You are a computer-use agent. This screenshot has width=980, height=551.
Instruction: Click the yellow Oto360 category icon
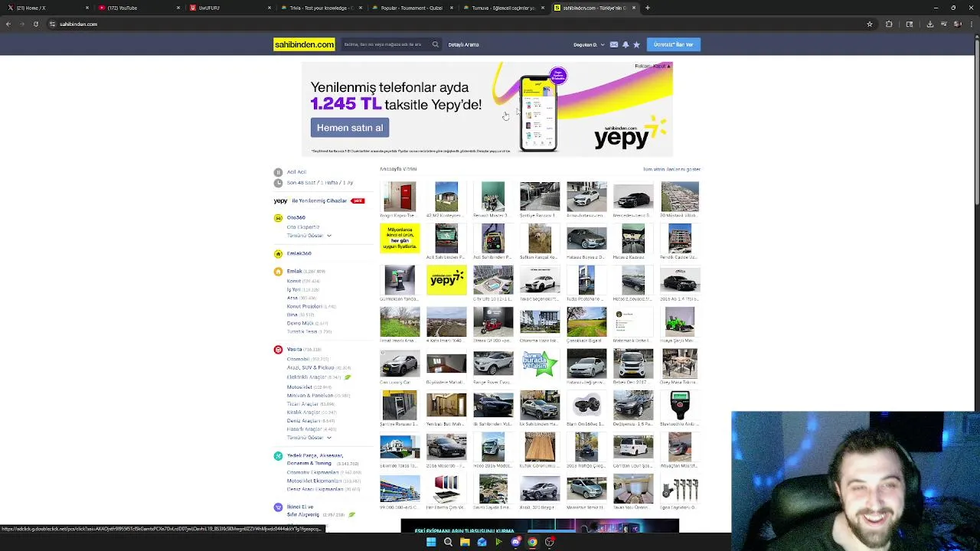[x=278, y=218]
